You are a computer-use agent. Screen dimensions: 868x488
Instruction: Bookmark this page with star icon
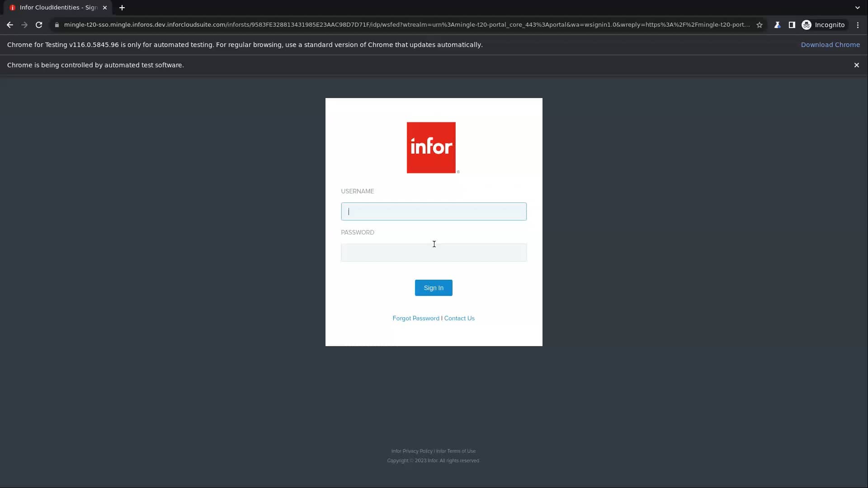pos(759,25)
